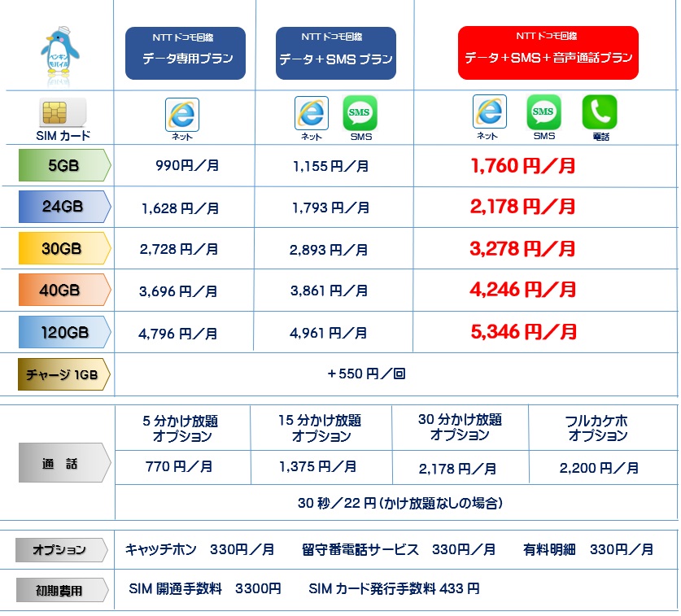Click the キャッチホン 330円/月 option

click(200, 549)
